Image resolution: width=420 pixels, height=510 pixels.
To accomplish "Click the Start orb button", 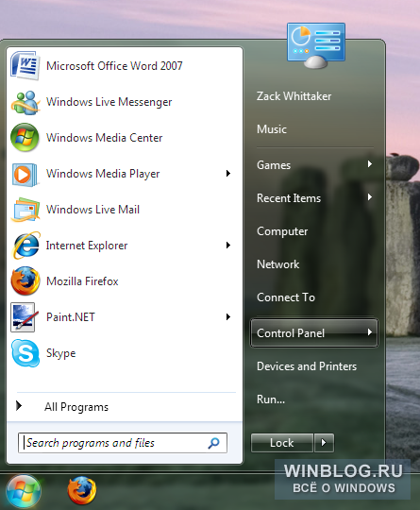I will tap(24, 492).
